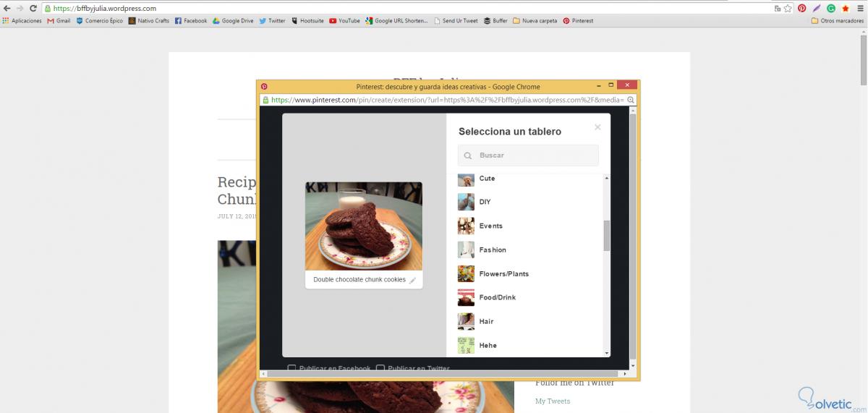Open the Google URL Shortener bookmark
868x413 pixels.
coord(396,21)
